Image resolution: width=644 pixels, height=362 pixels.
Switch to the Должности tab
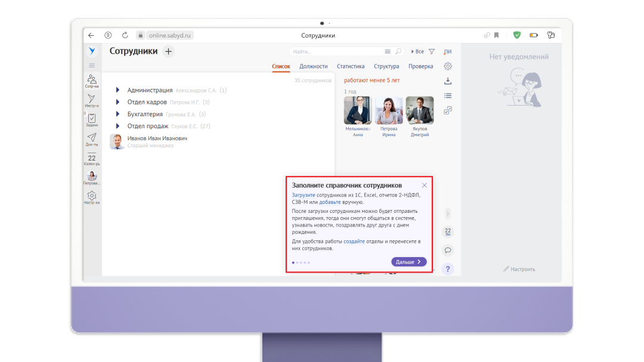[313, 66]
